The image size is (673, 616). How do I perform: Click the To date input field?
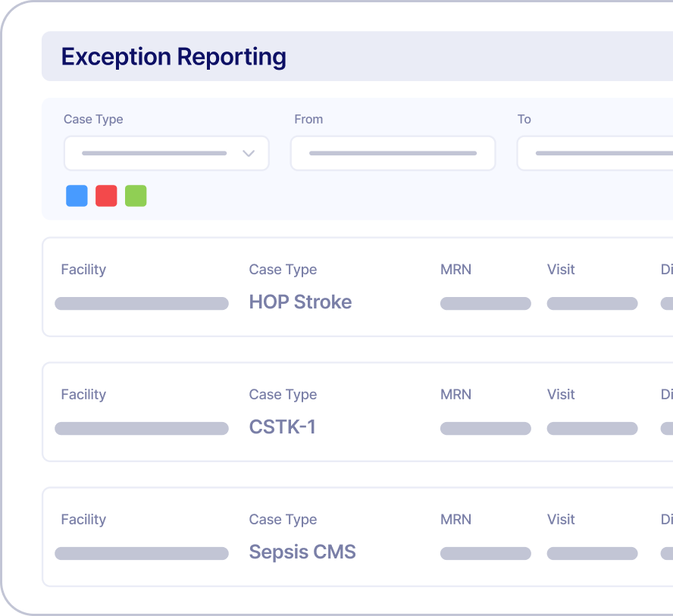tap(599, 153)
